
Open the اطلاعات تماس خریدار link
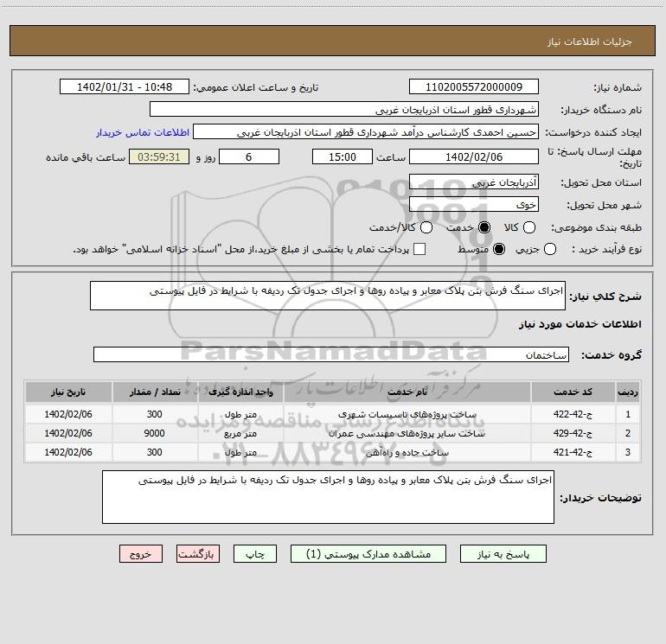coord(143,132)
